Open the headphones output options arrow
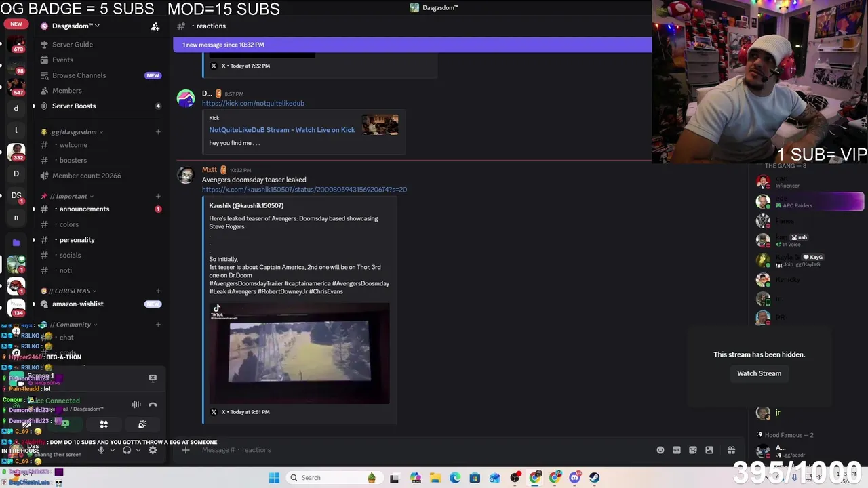Image resolution: width=868 pixels, height=488 pixels. point(138,450)
